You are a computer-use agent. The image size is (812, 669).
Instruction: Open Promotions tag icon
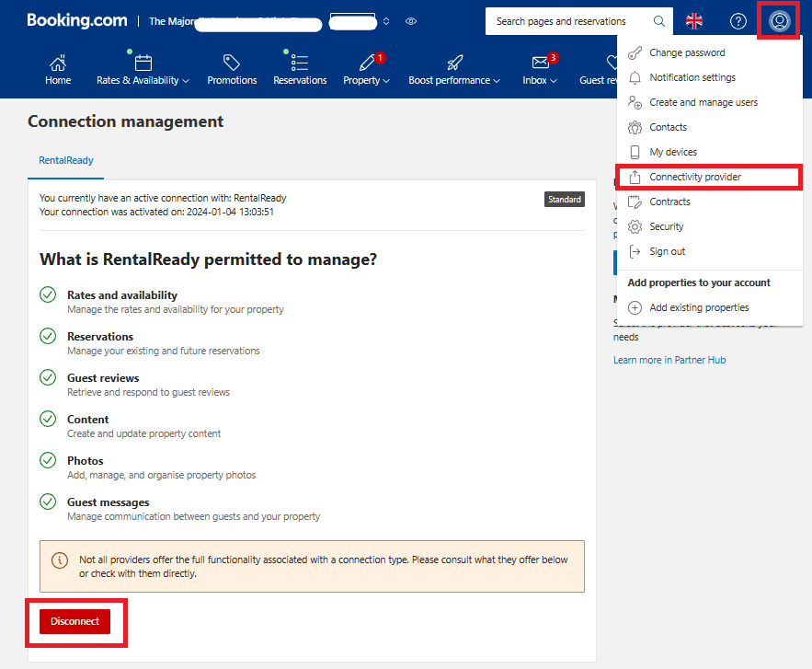pyautogui.click(x=232, y=63)
